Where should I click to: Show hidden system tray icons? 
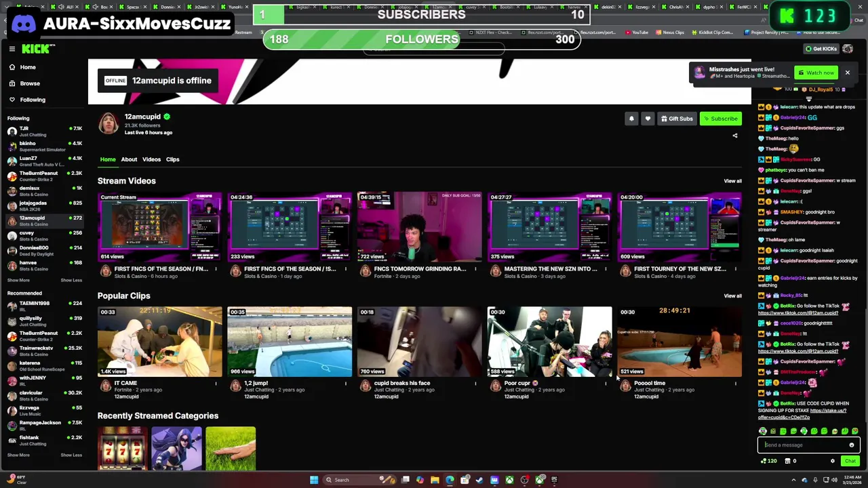click(793, 480)
